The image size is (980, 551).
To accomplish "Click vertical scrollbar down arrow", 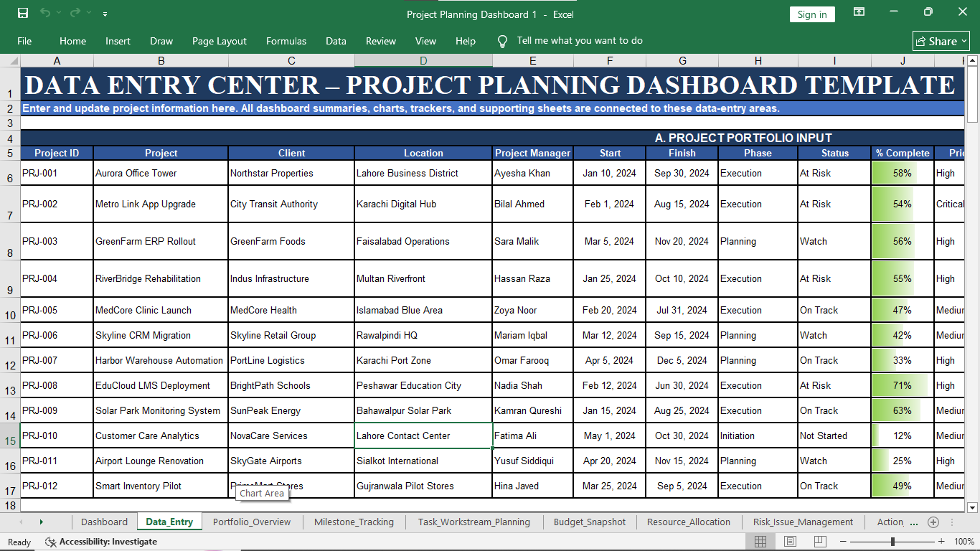I will [x=973, y=507].
